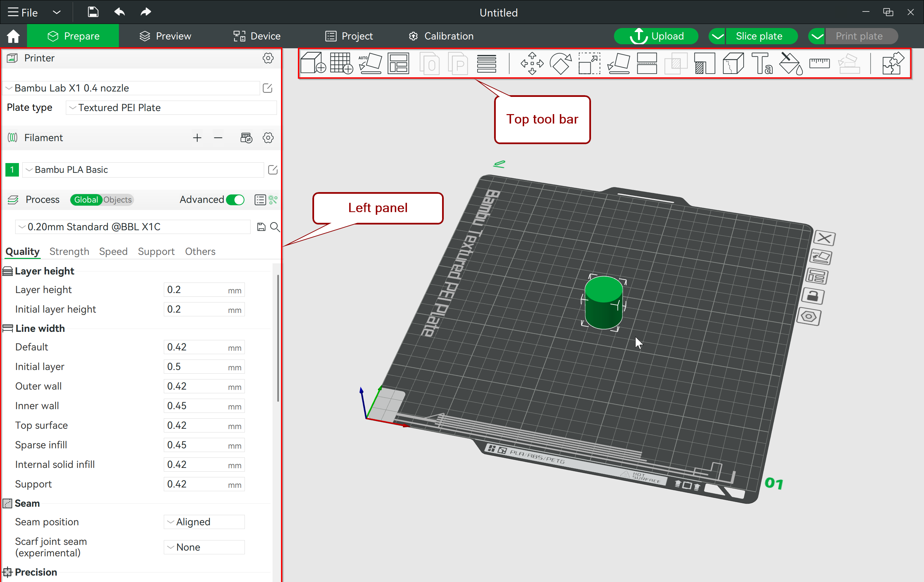Click the Bambu PLA Basic filament item

[137, 169]
